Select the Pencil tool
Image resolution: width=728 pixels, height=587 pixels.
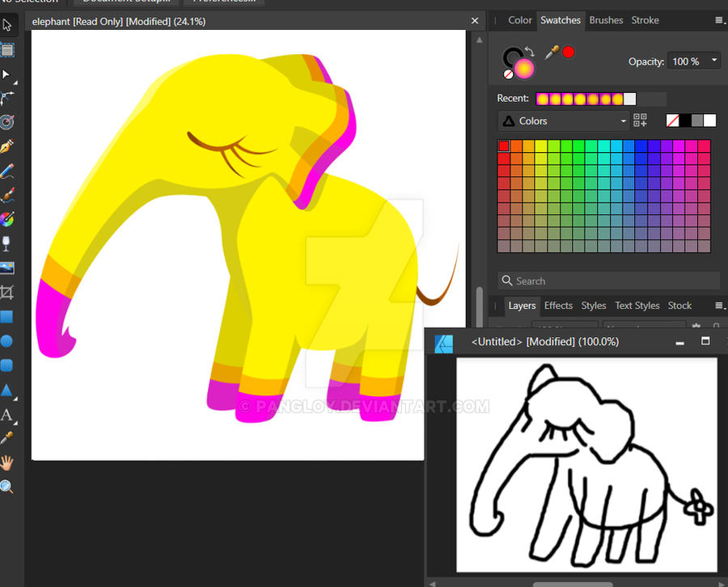coord(7,171)
